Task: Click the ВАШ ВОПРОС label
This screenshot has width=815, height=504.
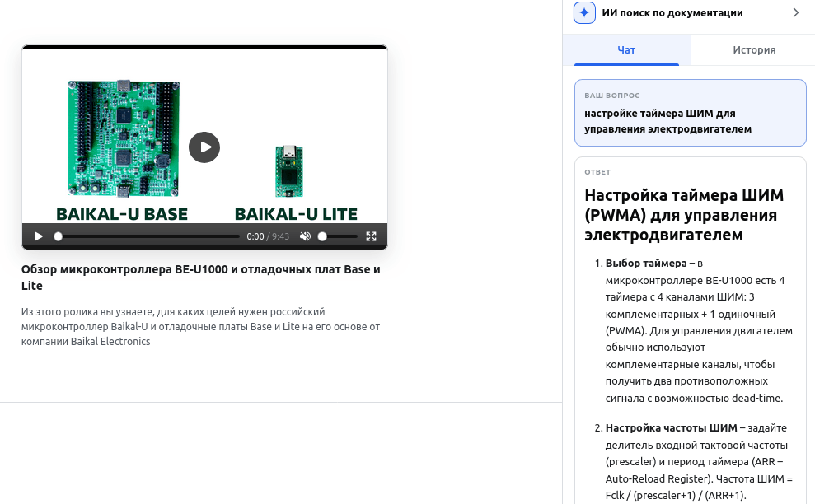Action: (611, 96)
